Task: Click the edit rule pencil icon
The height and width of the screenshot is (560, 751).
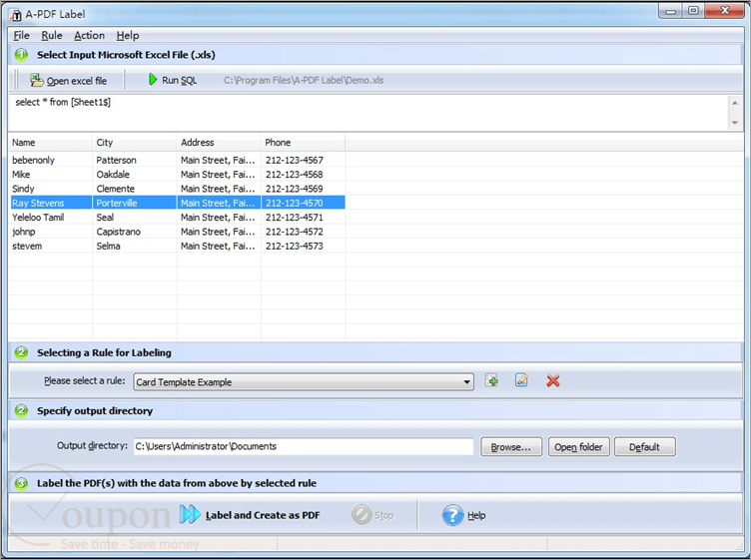Action: (x=521, y=381)
